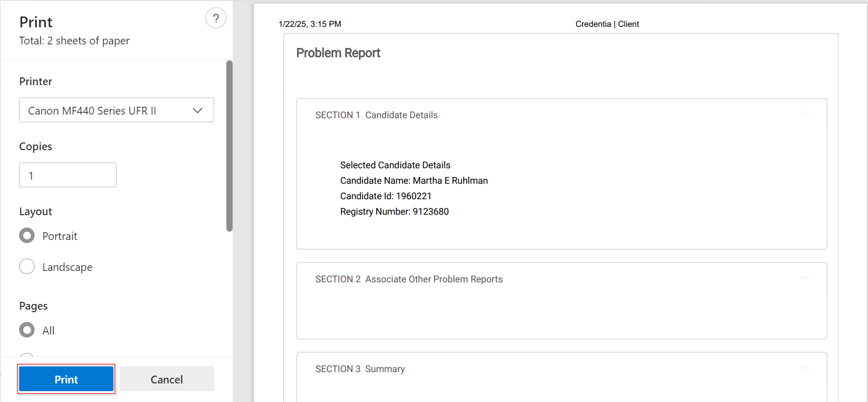
Task: Click the Copies number field
Action: [68, 175]
